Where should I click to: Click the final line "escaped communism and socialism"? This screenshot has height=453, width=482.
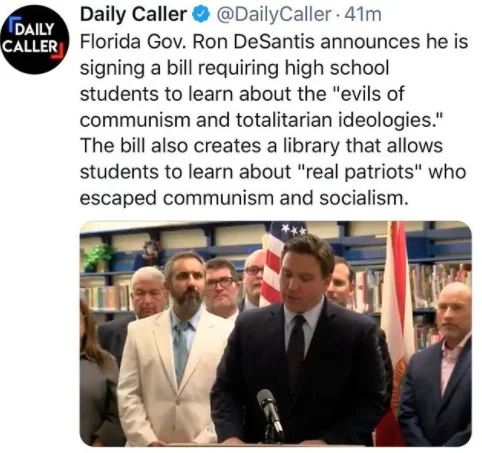(x=244, y=198)
